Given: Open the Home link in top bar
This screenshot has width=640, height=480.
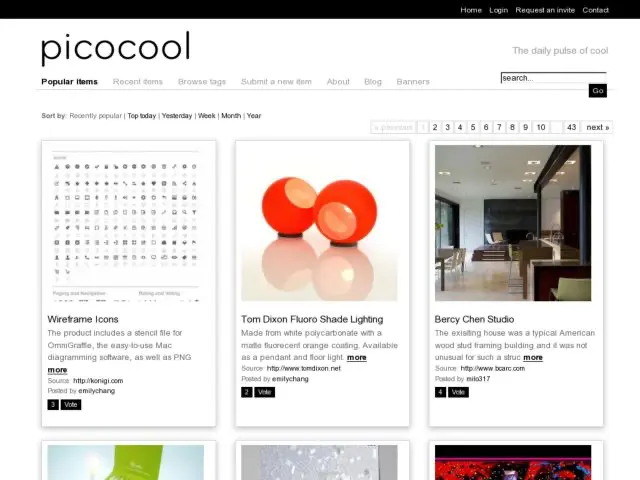Looking at the screenshot, I should point(471,10).
